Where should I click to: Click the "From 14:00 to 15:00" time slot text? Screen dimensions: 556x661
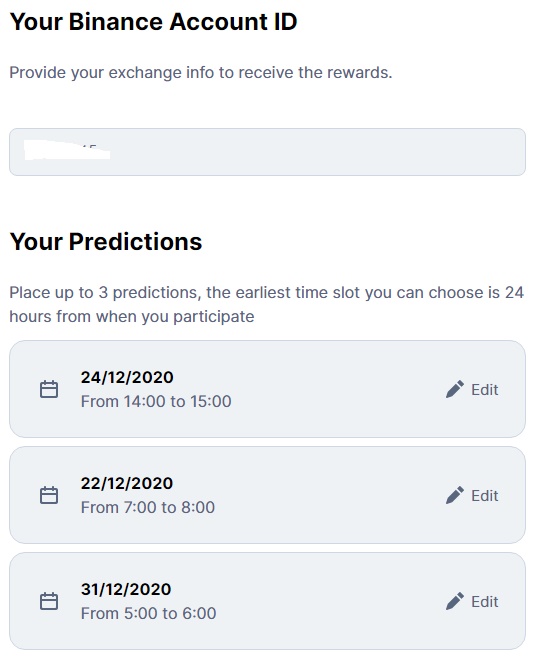click(156, 401)
